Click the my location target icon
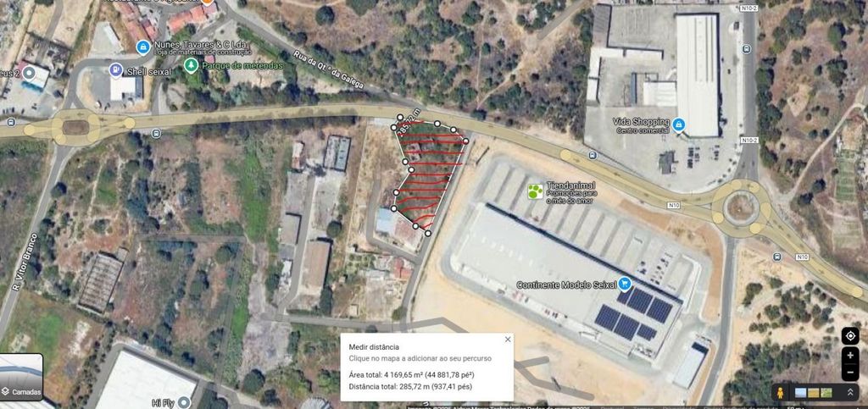 click(x=850, y=335)
